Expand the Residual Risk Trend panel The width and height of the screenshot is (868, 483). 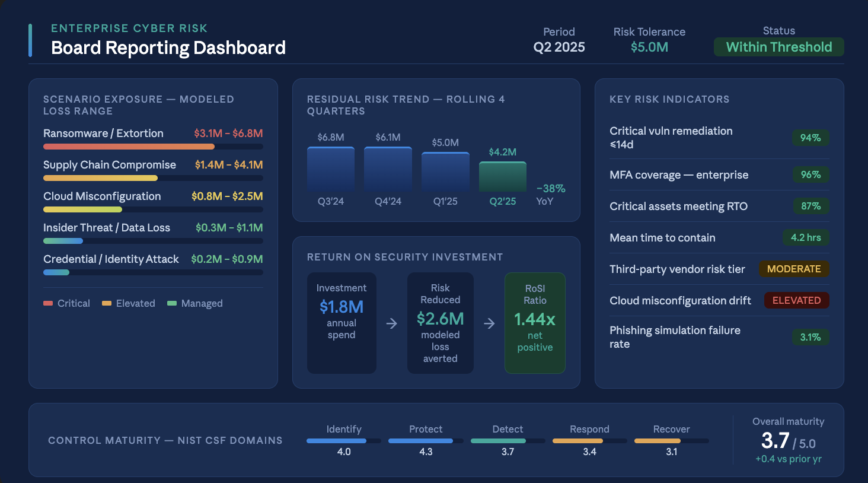click(x=406, y=105)
